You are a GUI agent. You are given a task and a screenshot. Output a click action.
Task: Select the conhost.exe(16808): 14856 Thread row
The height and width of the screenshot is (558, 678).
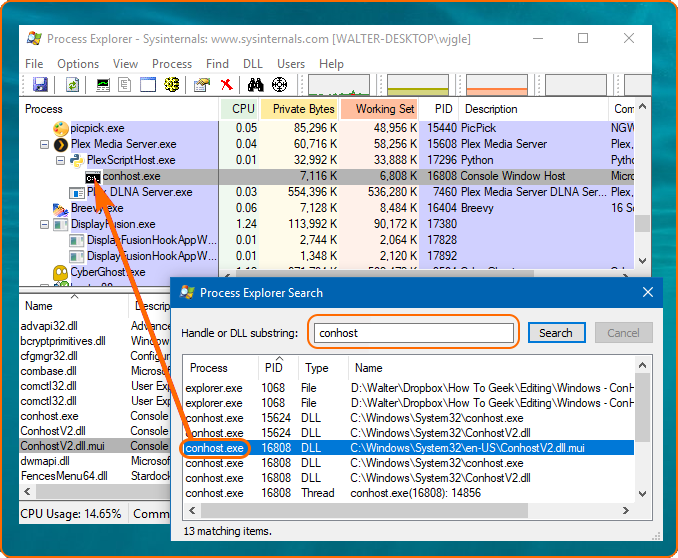[409, 493]
